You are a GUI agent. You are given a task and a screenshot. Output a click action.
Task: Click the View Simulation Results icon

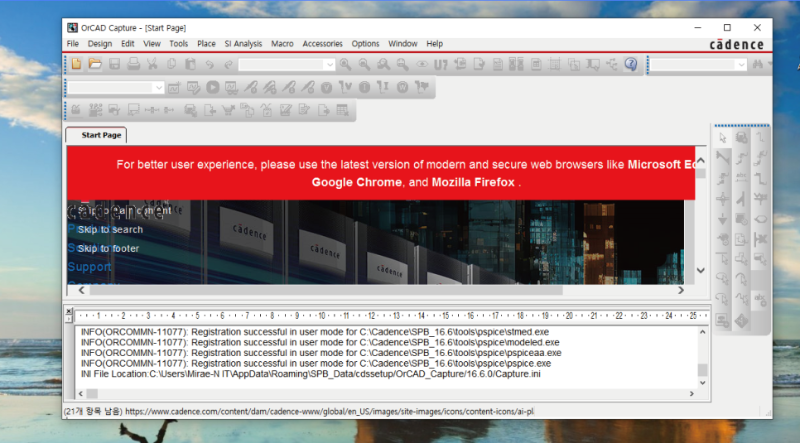[x=231, y=87]
